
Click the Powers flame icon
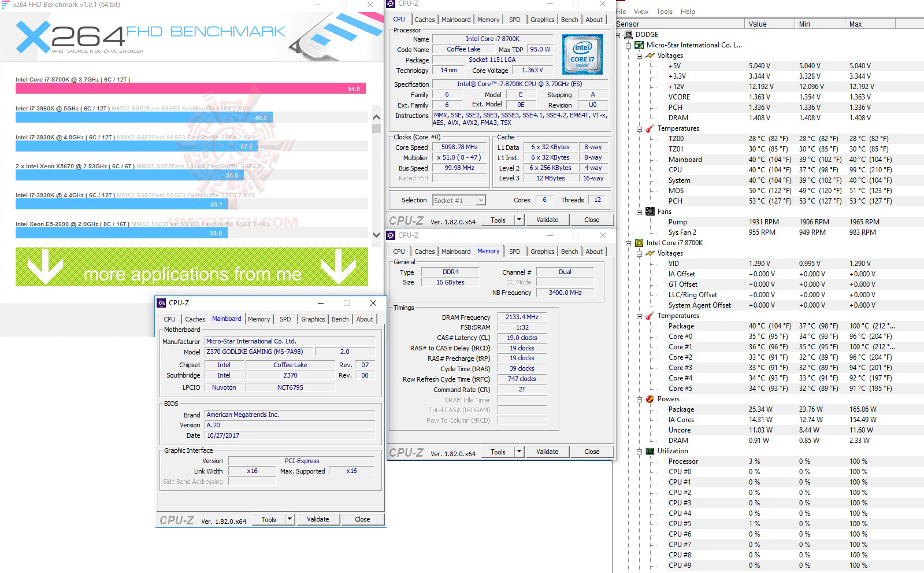650,399
